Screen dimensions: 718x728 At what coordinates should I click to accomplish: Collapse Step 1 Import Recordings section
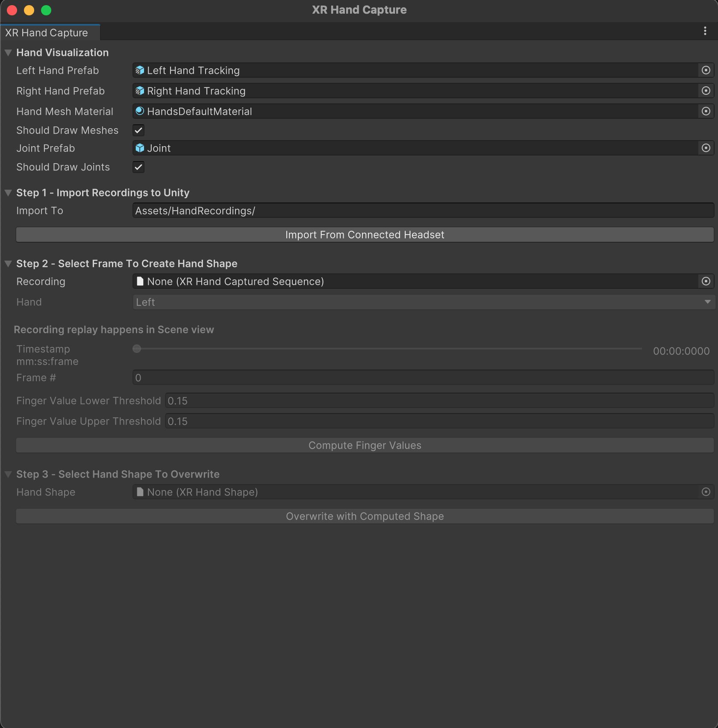(x=8, y=193)
